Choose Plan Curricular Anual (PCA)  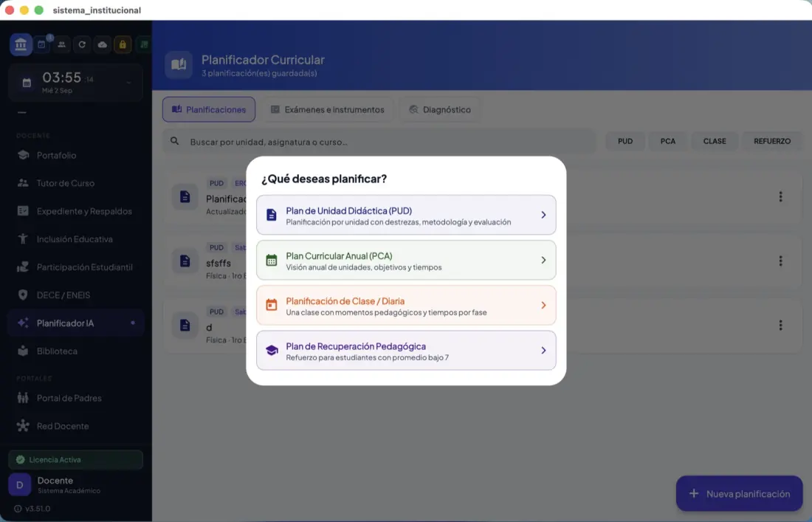[406, 260]
